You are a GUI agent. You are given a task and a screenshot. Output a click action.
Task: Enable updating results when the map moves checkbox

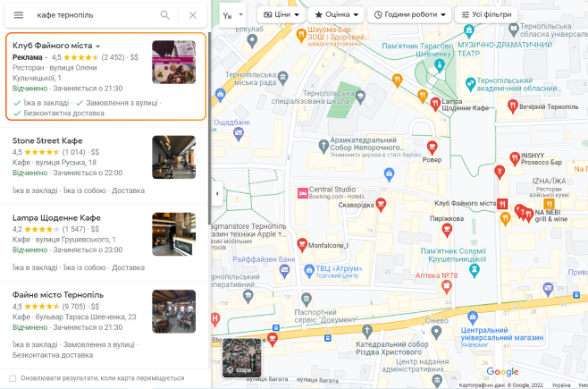coord(13,378)
